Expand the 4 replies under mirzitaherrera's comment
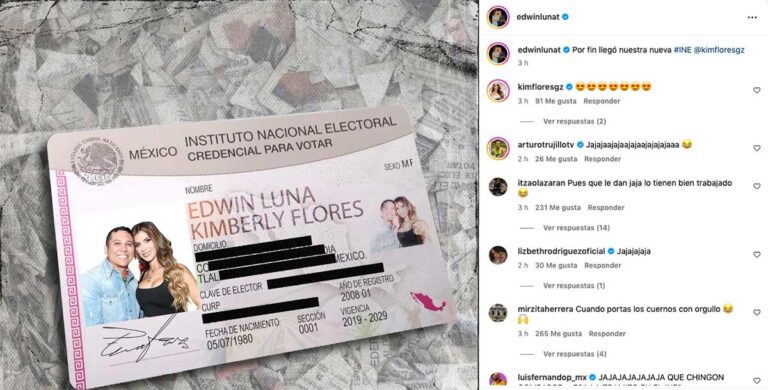768x390 pixels. (575, 354)
